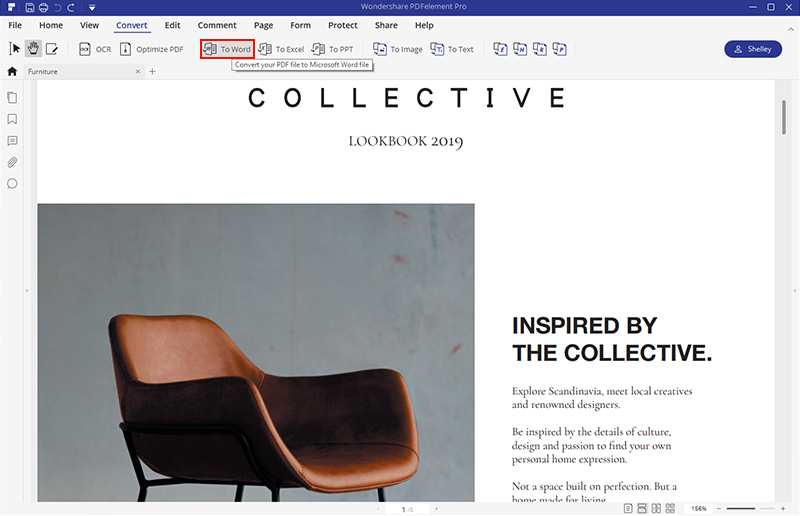Open the Comments panel in left sidebar

click(12, 141)
